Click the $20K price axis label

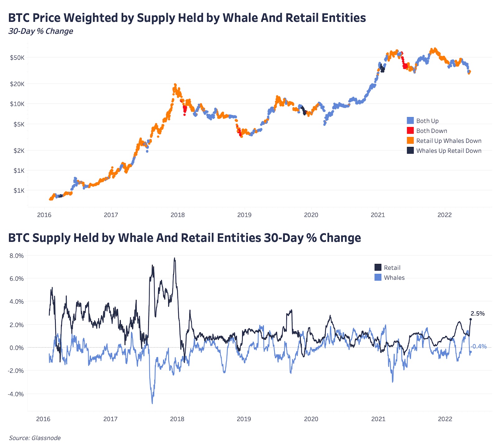tap(17, 84)
